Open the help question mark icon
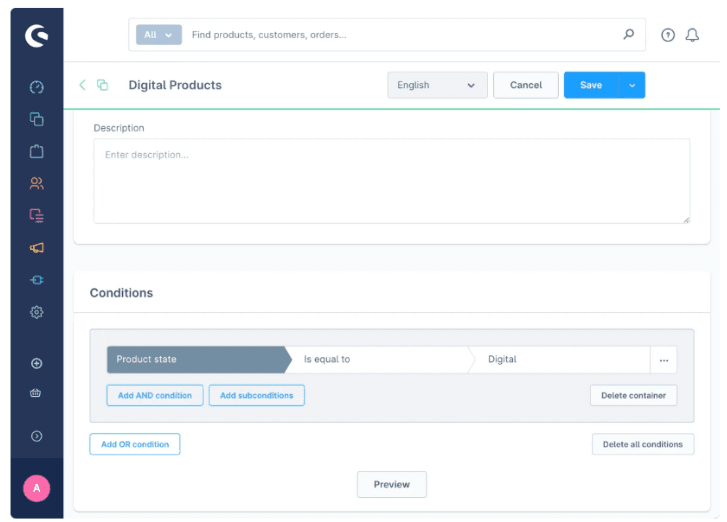Viewport: 727px width, 522px height. pos(668,35)
